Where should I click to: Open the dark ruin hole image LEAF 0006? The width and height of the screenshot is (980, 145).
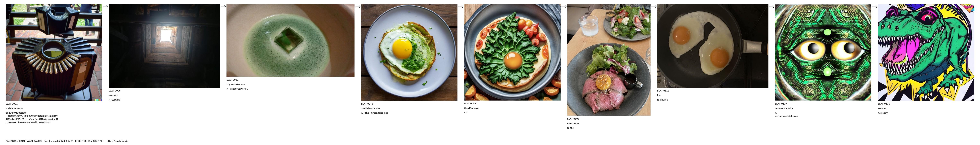[x=164, y=46]
